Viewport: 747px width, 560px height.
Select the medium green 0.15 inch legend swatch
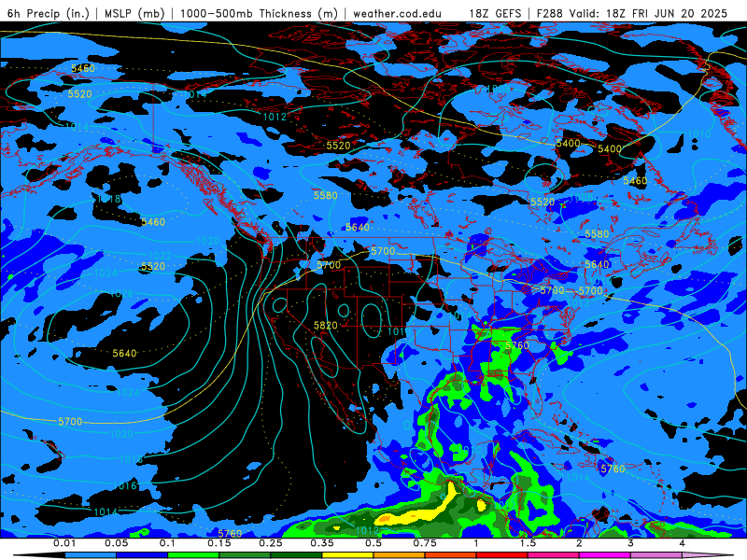[x=245, y=555]
